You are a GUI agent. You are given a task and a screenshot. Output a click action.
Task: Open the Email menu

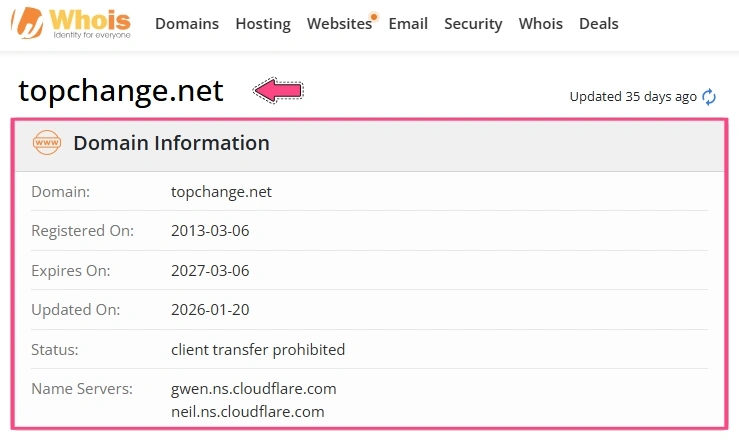[x=408, y=24]
